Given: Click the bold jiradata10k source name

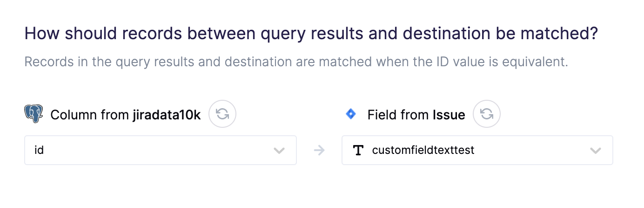Looking at the screenshot, I should tap(167, 115).
